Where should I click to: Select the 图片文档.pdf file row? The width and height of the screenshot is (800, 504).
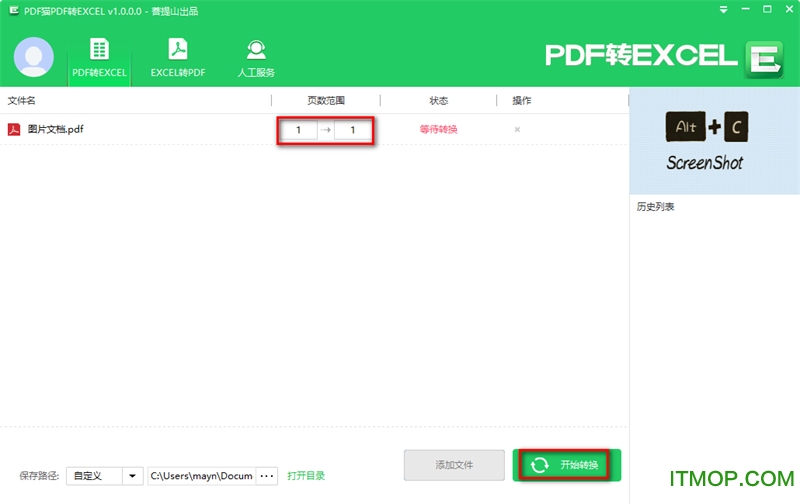pos(314,130)
